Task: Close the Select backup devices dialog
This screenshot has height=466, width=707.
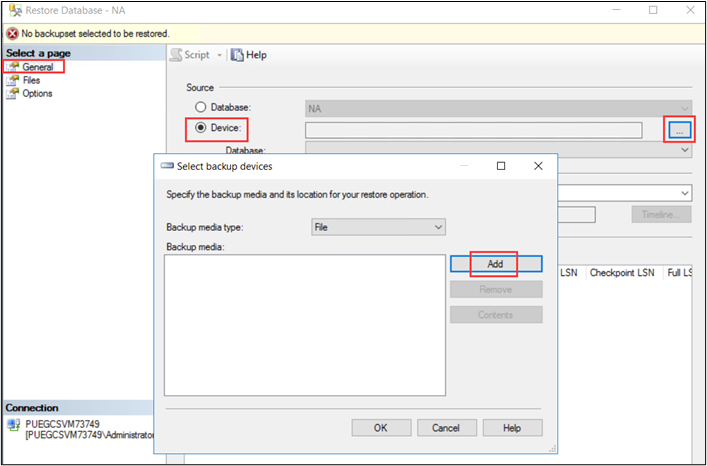Action: [x=538, y=166]
